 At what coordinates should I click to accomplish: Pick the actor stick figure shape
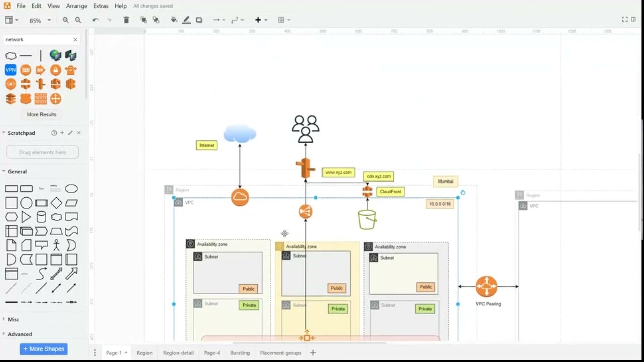[x=56, y=245]
